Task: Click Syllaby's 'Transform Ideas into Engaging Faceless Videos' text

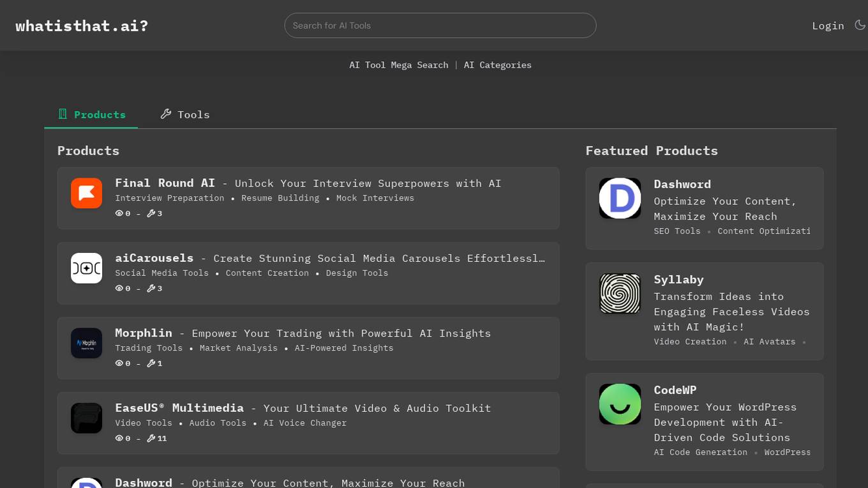Action: coord(731,312)
